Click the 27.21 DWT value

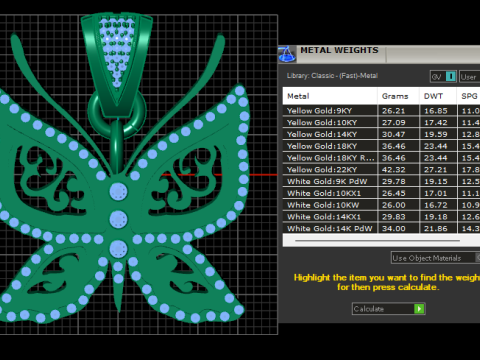436,170
